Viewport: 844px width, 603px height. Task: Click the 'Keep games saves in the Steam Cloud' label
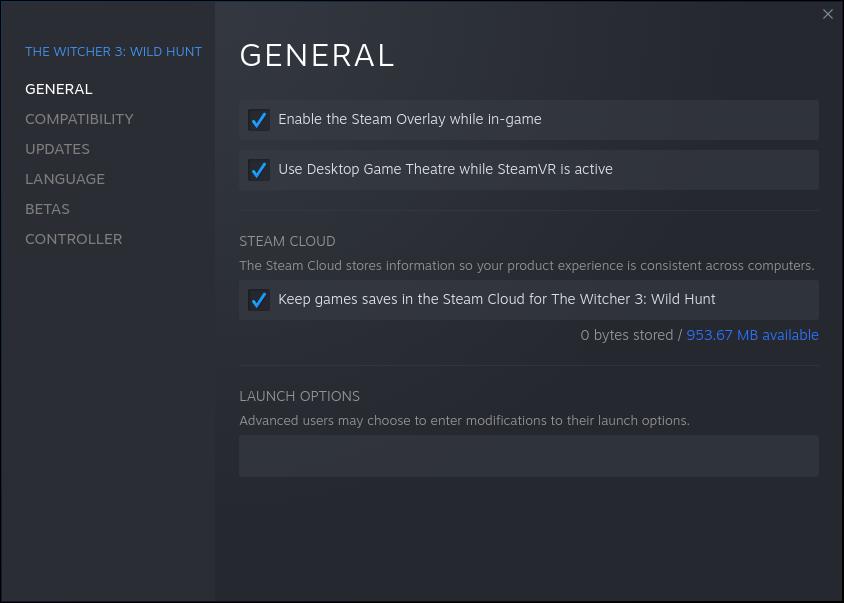click(497, 299)
